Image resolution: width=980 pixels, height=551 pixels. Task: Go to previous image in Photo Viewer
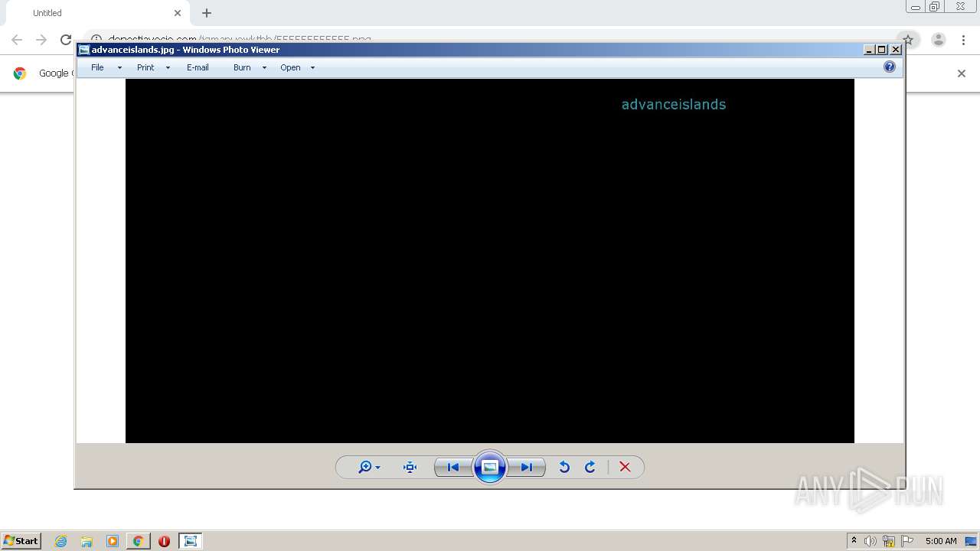453,467
